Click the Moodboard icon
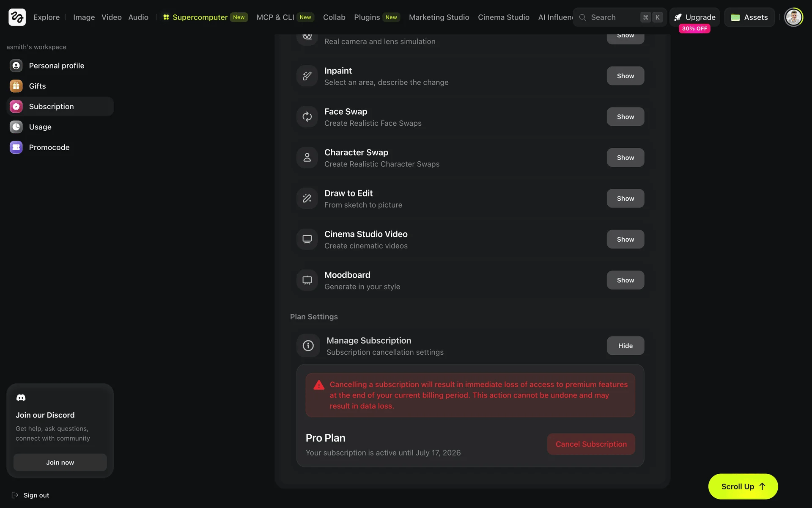The width and height of the screenshot is (812, 508). [307, 280]
